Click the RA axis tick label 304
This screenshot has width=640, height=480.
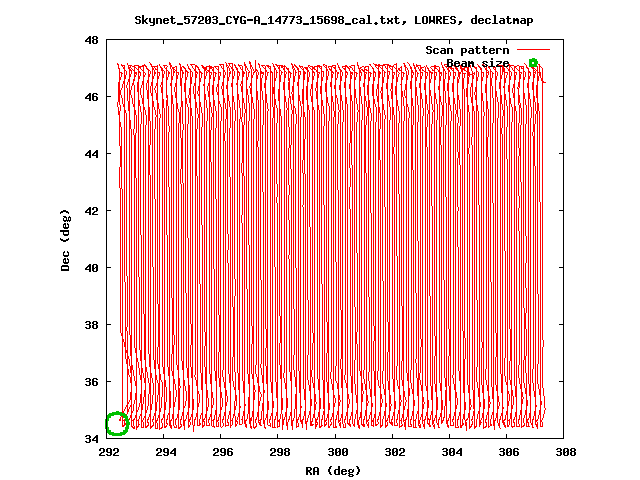(x=452, y=452)
